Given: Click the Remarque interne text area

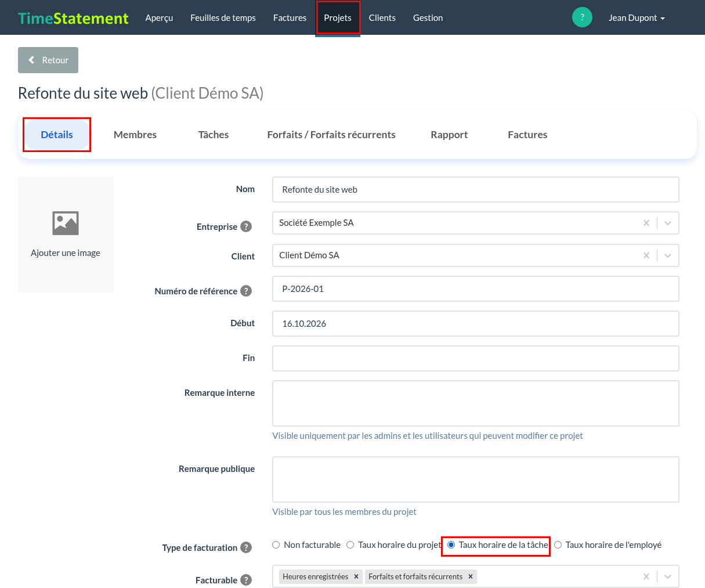Looking at the screenshot, I should click(x=476, y=403).
